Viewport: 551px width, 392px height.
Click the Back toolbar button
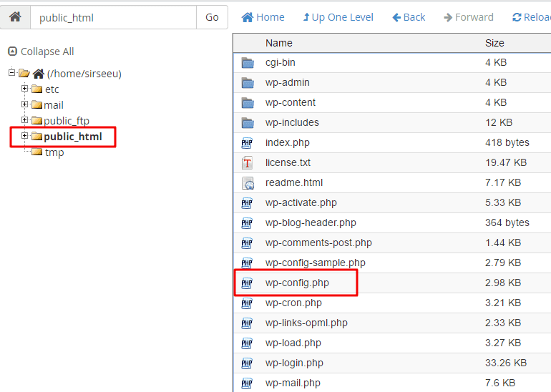click(x=409, y=17)
